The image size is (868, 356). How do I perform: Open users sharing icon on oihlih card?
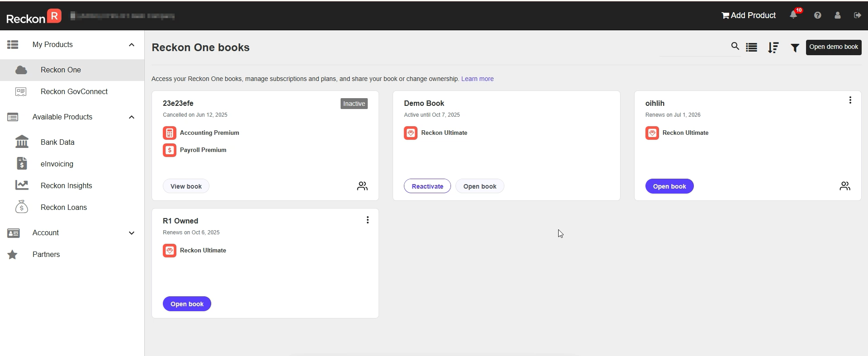tap(845, 186)
